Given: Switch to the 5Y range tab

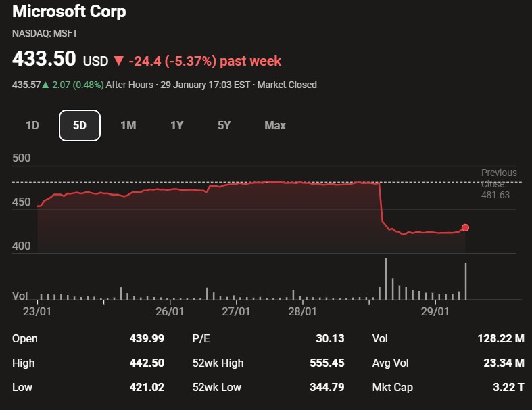Looking at the screenshot, I should coord(224,125).
